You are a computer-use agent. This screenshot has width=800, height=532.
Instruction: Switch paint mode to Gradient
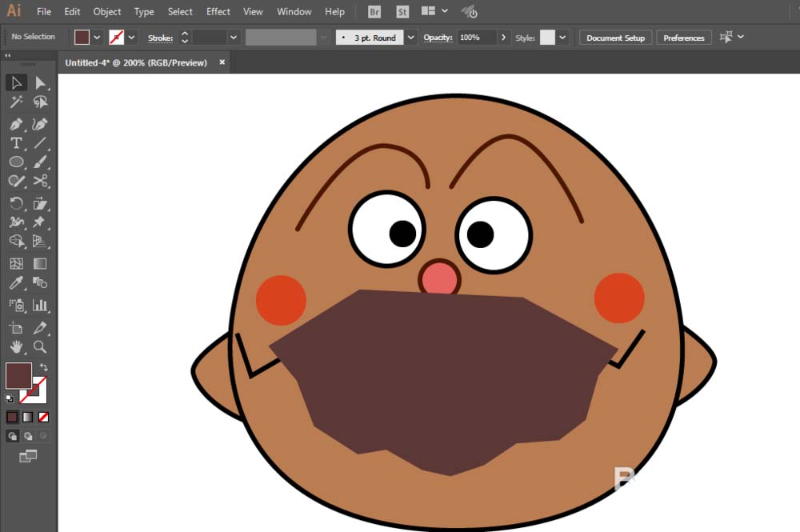28,417
